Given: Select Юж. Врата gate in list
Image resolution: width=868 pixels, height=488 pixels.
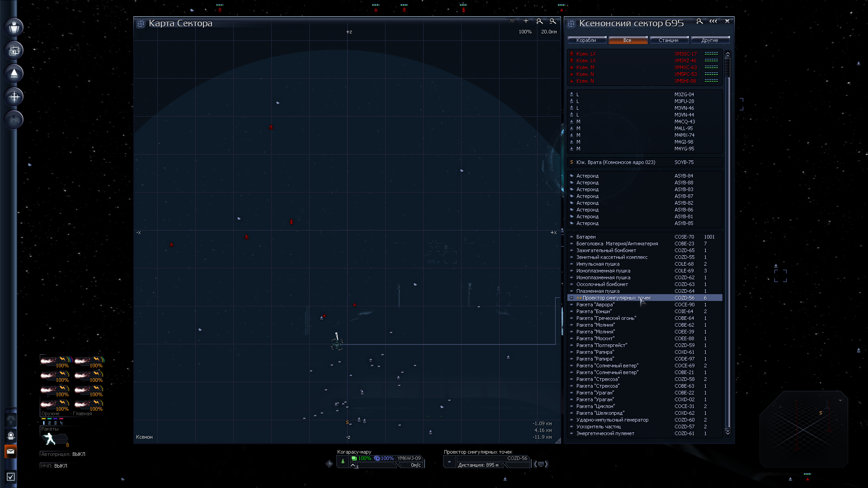Looking at the screenshot, I should [615, 162].
